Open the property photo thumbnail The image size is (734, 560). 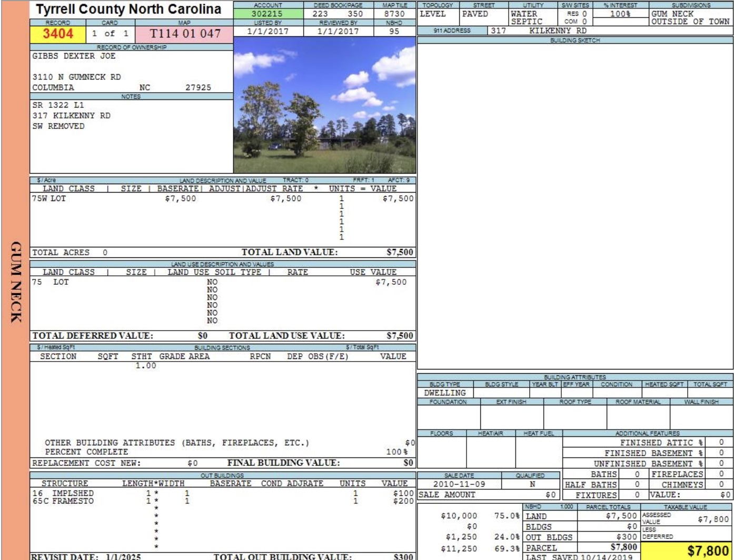click(x=324, y=105)
